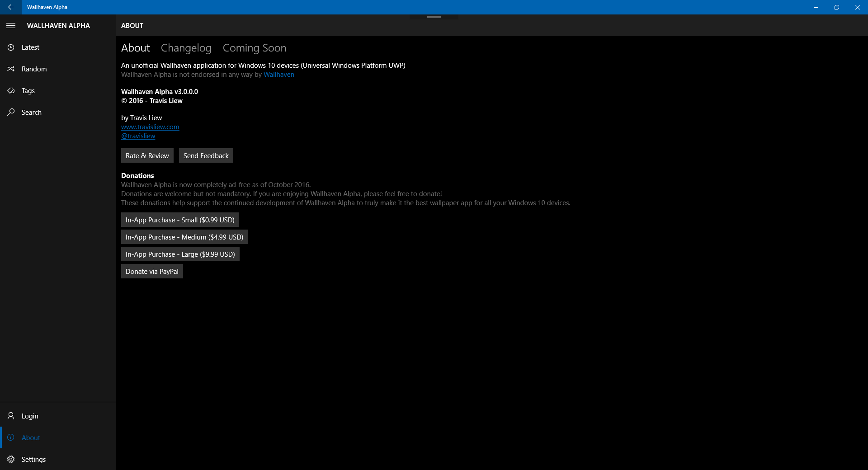Screen dimensions: 868x470
Task: Click the Donations heading
Action: pyautogui.click(x=137, y=176)
